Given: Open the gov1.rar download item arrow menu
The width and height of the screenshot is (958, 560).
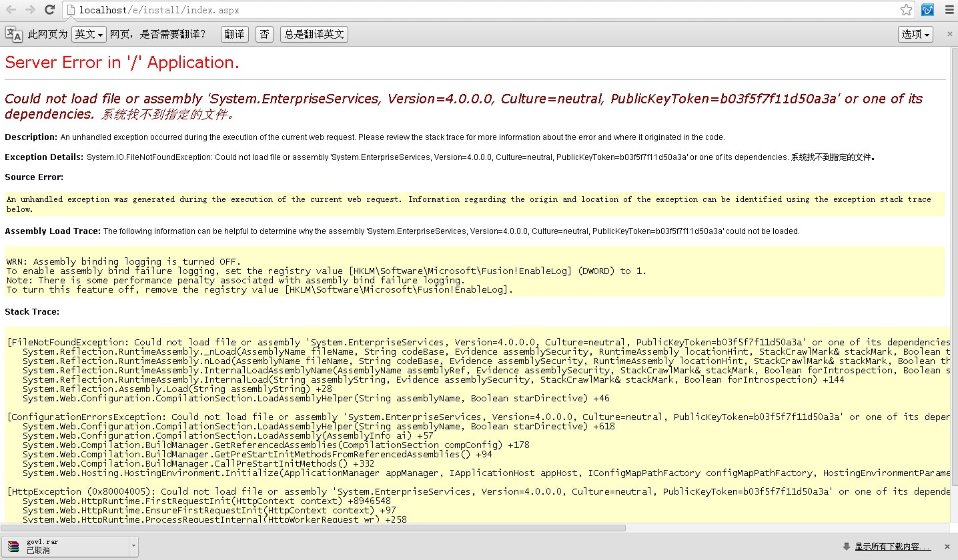Looking at the screenshot, I should pyautogui.click(x=134, y=546).
